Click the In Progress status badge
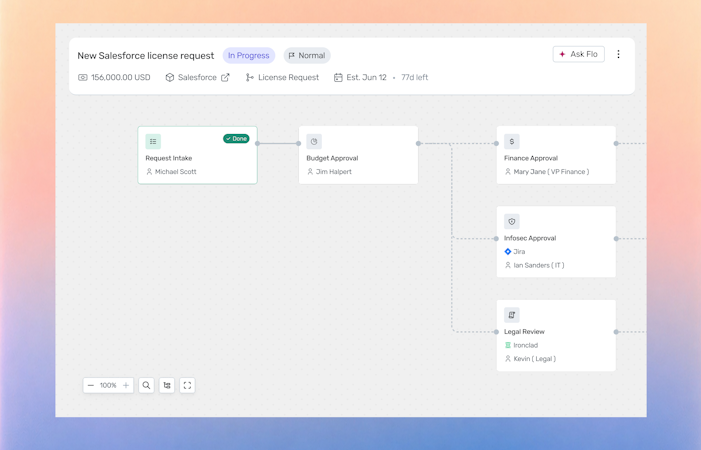701x450 pixels. [x=249, y=55]
